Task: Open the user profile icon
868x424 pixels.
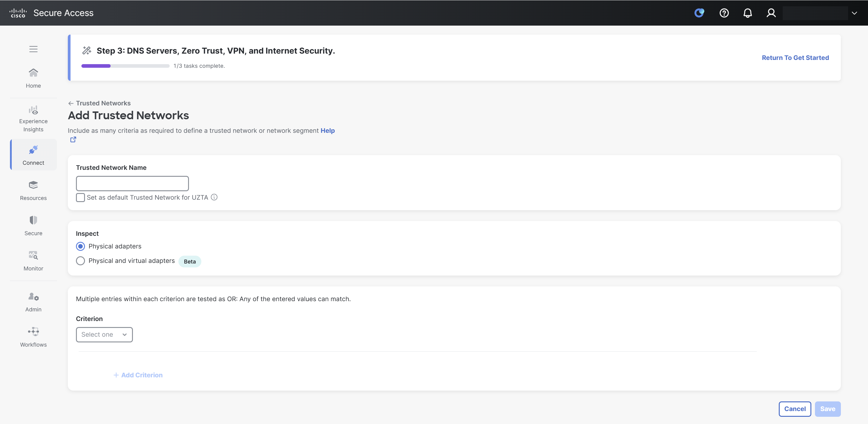Action: click(771, 13)
